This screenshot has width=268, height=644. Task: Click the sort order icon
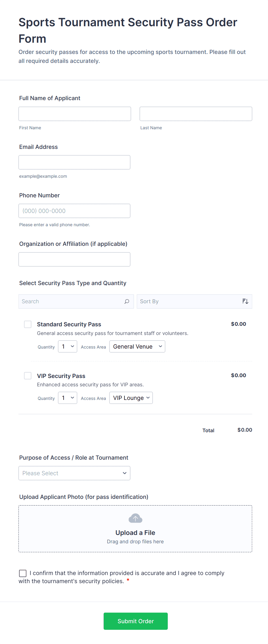245,302
